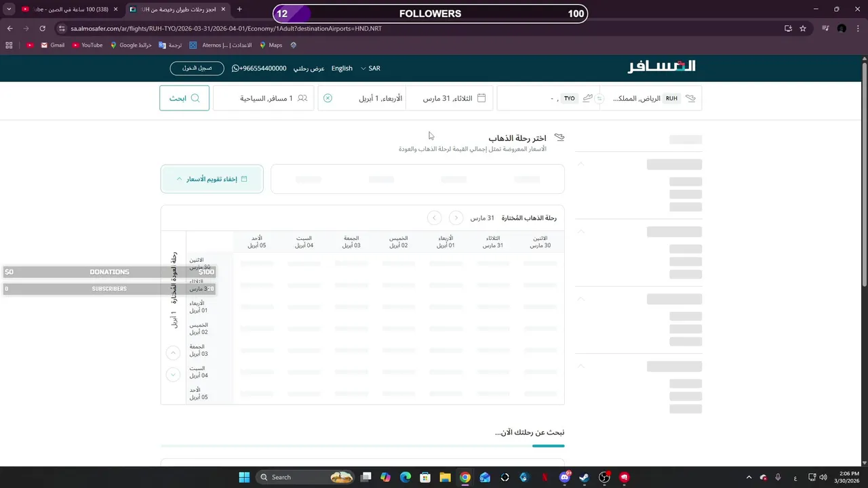Select column header الثلاثاء 31 مارس
Image resolution: width=868 pixels, height=488 pixels.
click(x=493, y=242)
